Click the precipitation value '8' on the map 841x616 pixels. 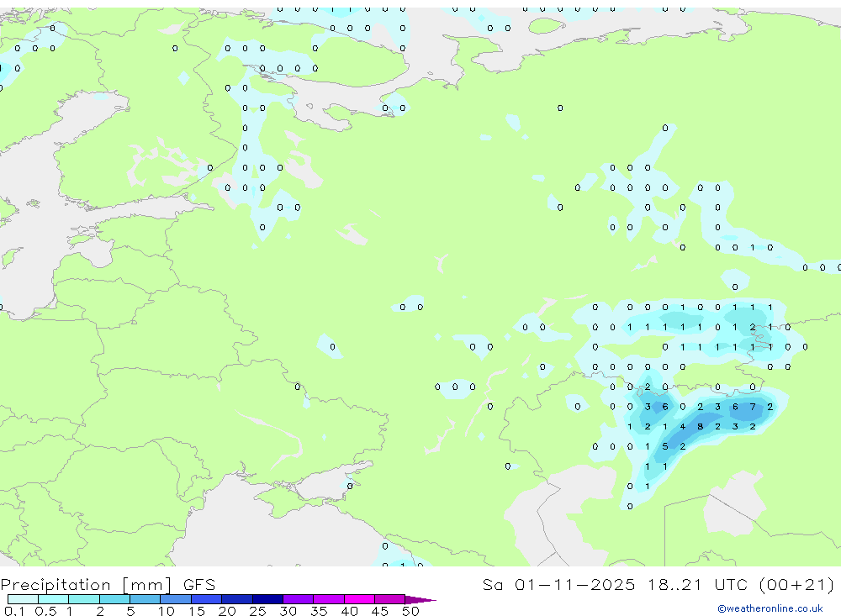700,427
